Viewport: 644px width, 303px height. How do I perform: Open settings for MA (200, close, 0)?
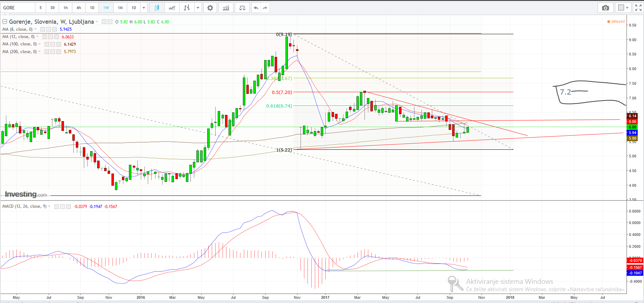point(53,52)
